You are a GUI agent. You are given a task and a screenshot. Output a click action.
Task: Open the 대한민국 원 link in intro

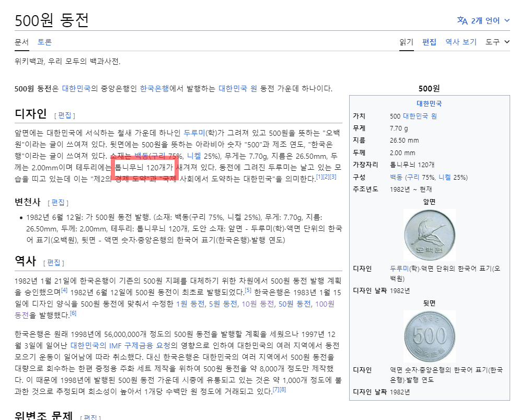tap(238, 88)
